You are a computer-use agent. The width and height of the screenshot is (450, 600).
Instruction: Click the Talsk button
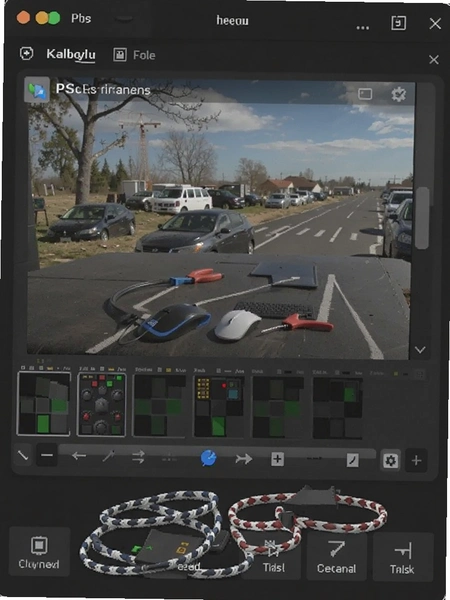click(x=402, y=557)
